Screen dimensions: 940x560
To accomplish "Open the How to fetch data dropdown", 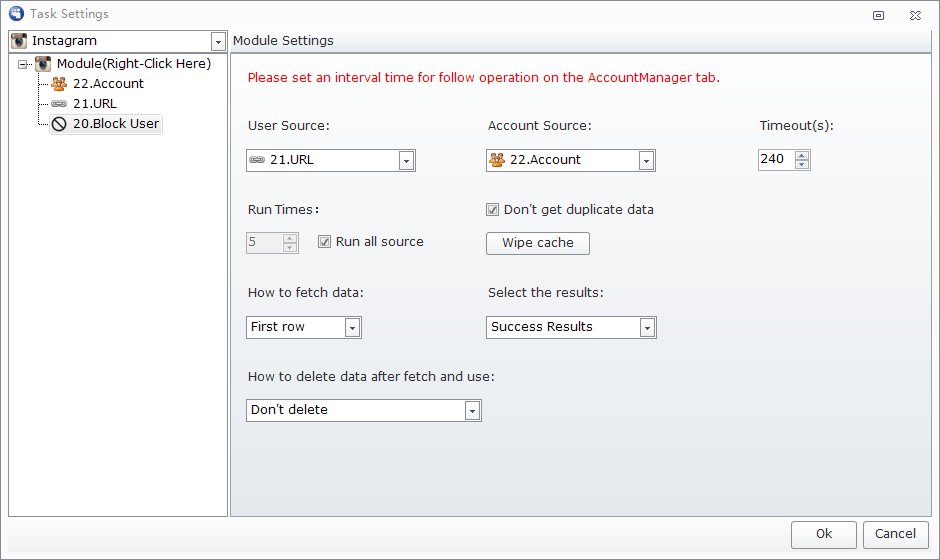I will pos(352,328).
